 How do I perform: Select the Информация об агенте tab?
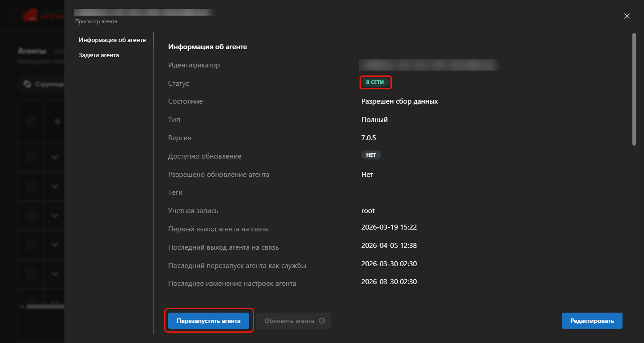pyautogui.click(x=112, y=40)
